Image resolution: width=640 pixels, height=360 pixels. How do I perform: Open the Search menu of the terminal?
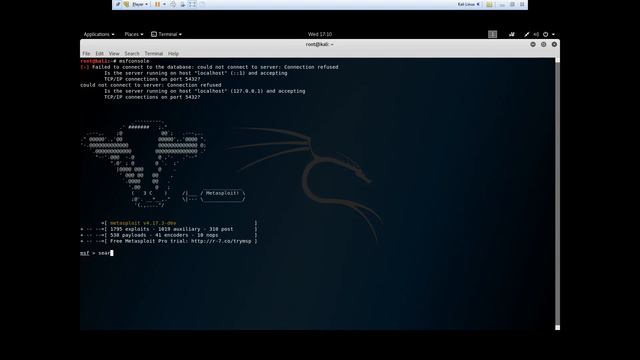pos(132,53)
